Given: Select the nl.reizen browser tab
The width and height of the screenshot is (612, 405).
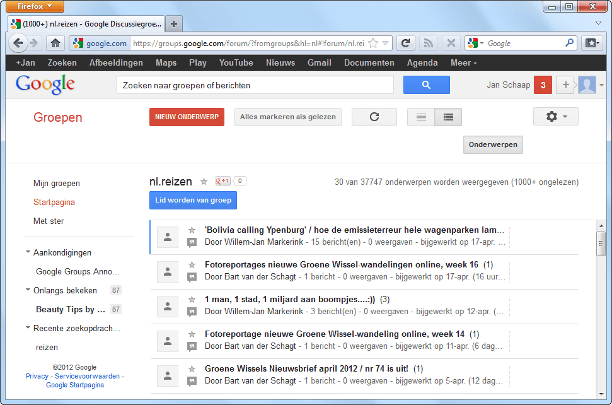Looking at the screenshot, I should point(86,24).
